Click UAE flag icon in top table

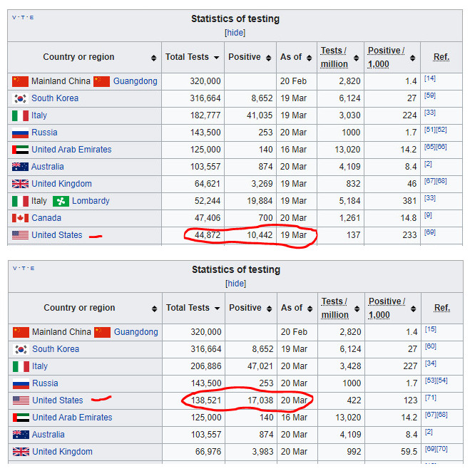(21, 150)
